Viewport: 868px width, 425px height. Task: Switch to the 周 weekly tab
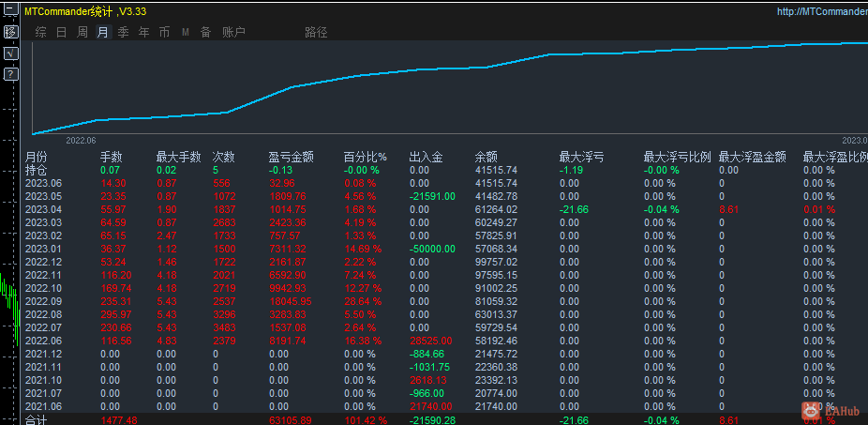coord(82,33)
